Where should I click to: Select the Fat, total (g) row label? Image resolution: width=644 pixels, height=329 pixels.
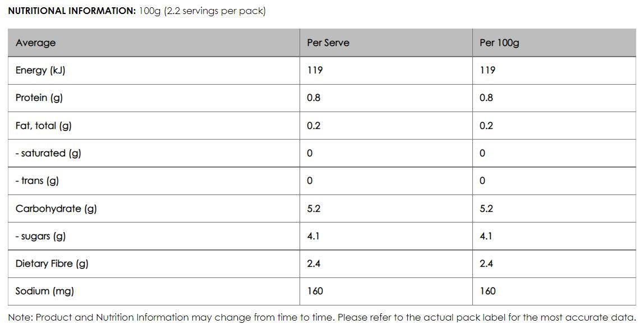44,126
